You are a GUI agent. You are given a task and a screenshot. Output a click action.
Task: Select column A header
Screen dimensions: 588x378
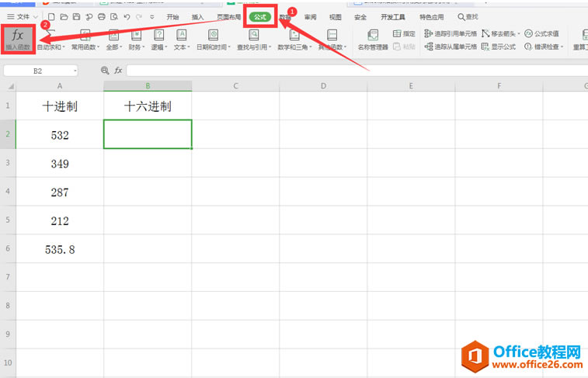pos(60,86)
